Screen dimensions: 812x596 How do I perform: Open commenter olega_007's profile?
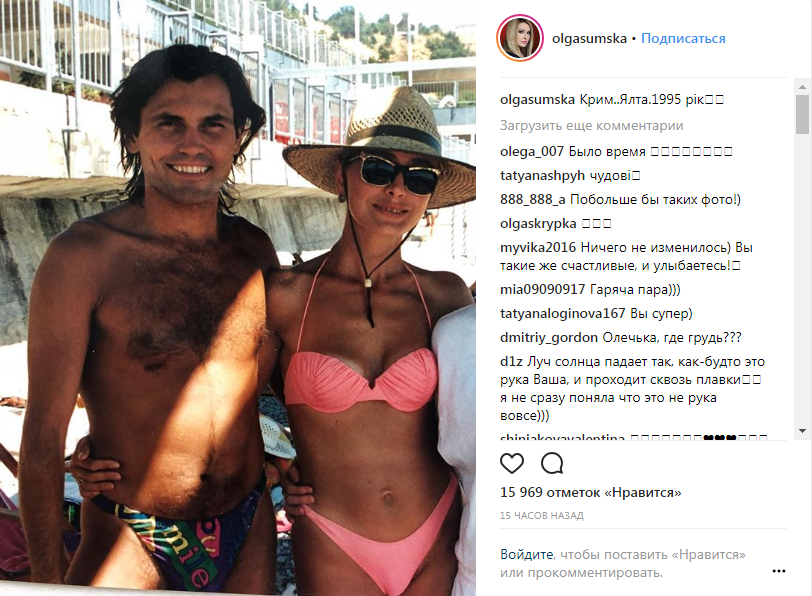point(532,151)
